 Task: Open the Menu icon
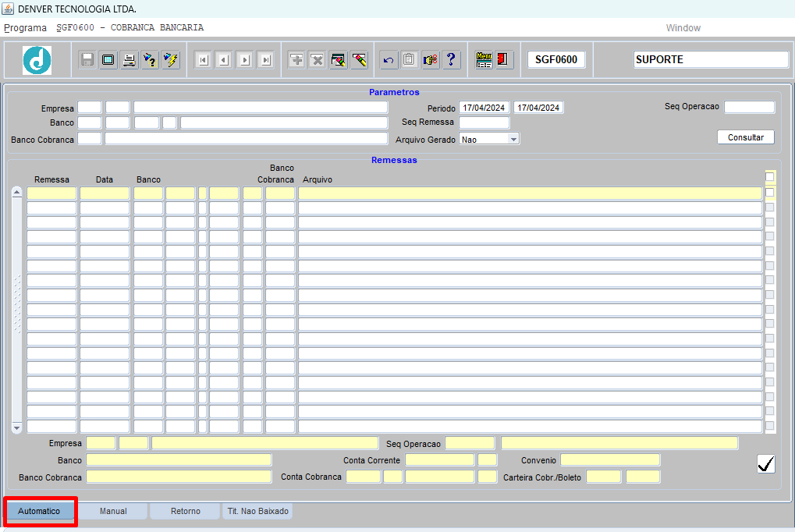484,60
